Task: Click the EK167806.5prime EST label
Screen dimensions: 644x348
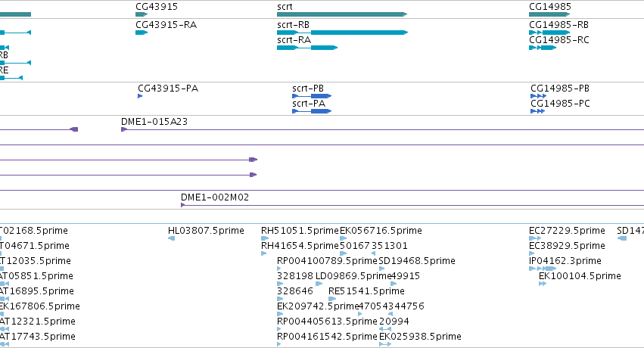Action: coord(40,306)
